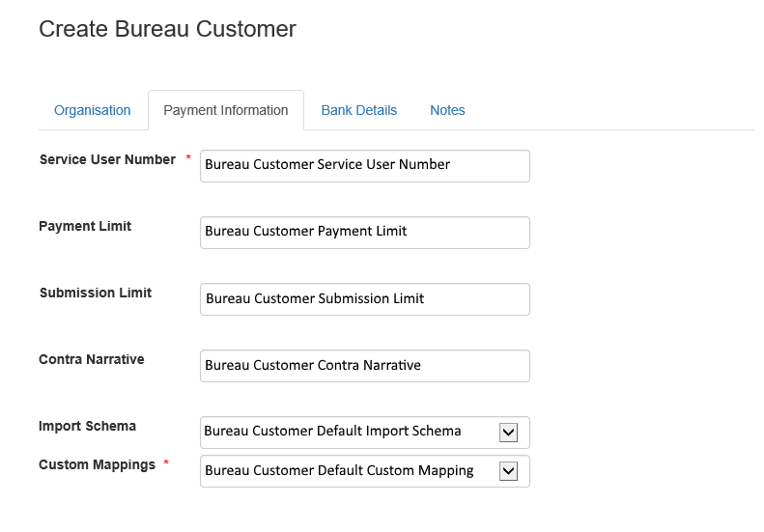Focus the Payment Limit text box
Viewport: 764px width, 532px height.
(x=364, y=232)
